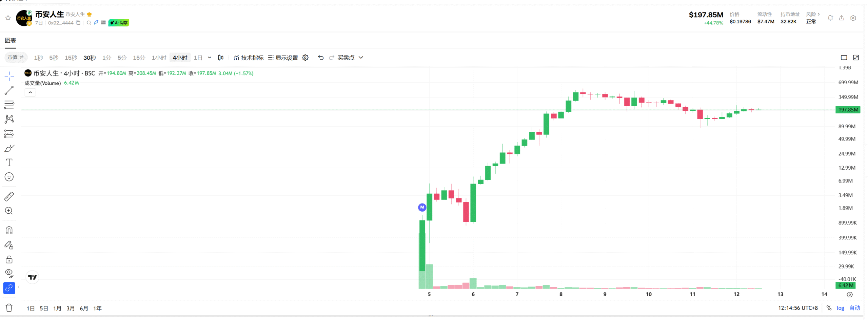Viewport: 868px width, 320px height.
Task: Click the price alert bell icon
Action: (x=830, y=18)
